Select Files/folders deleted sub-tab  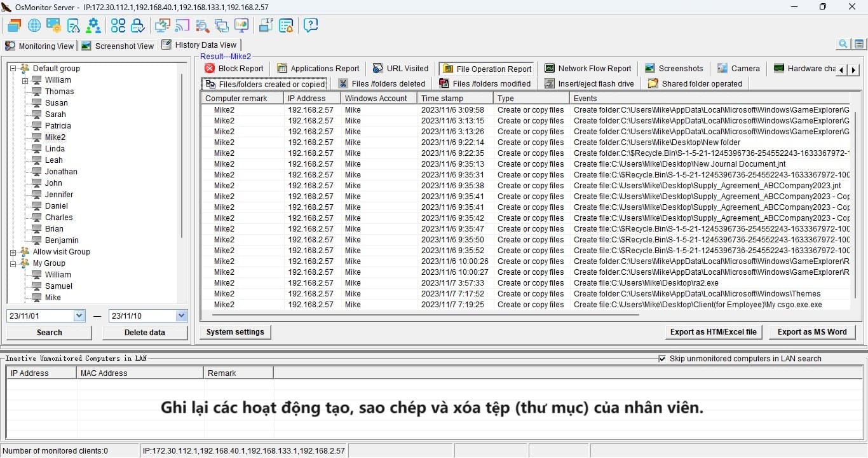point(381,83)
